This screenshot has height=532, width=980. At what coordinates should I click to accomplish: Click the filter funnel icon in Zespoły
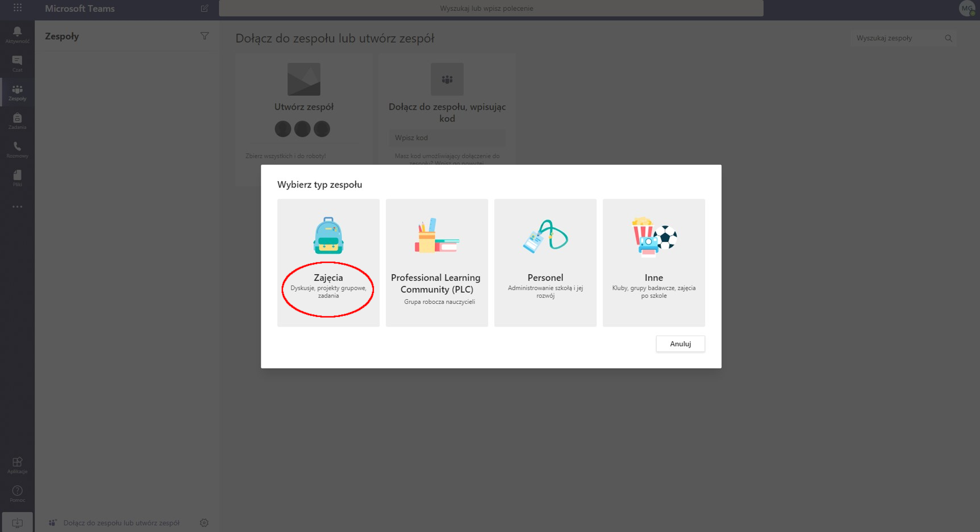point(205,36)
